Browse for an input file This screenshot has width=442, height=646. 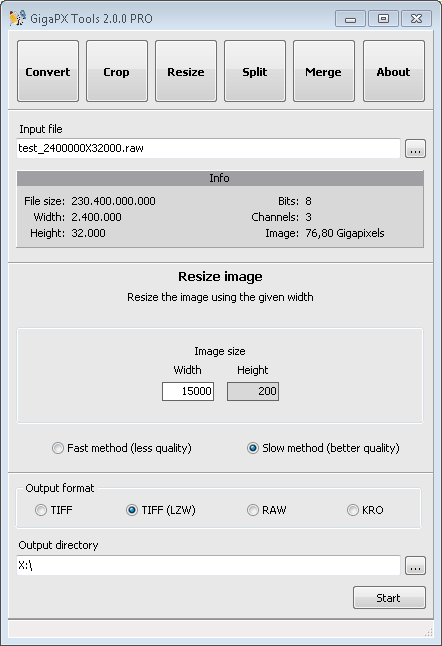pyautogui.click(x=415, y=149)
